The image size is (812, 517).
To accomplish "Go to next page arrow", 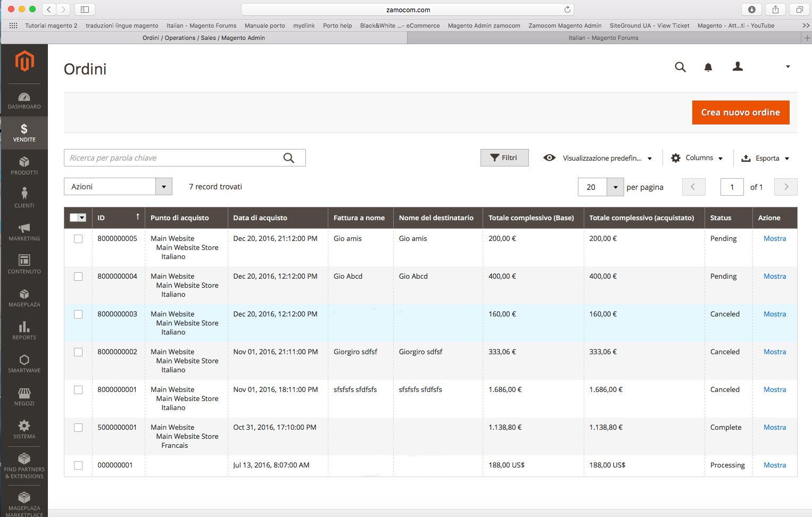I will coord(786,187).
